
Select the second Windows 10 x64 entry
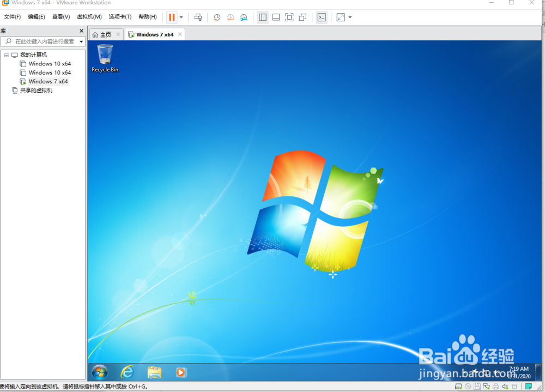50,73
